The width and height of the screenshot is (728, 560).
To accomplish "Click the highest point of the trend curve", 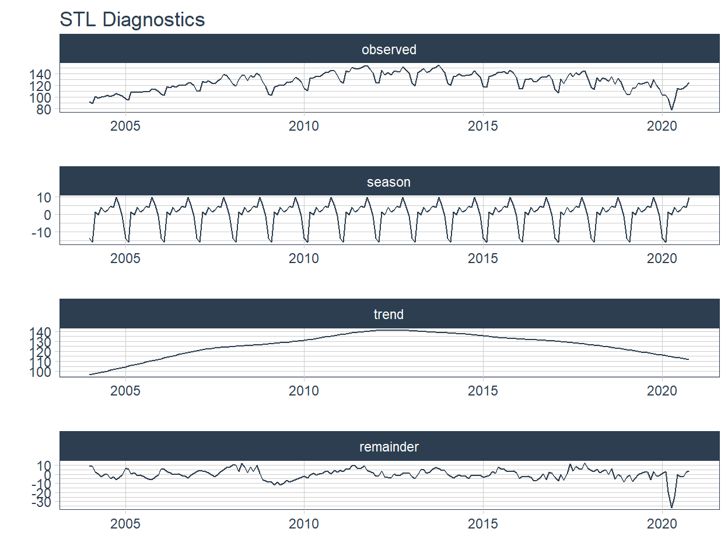I will [394, 330].
